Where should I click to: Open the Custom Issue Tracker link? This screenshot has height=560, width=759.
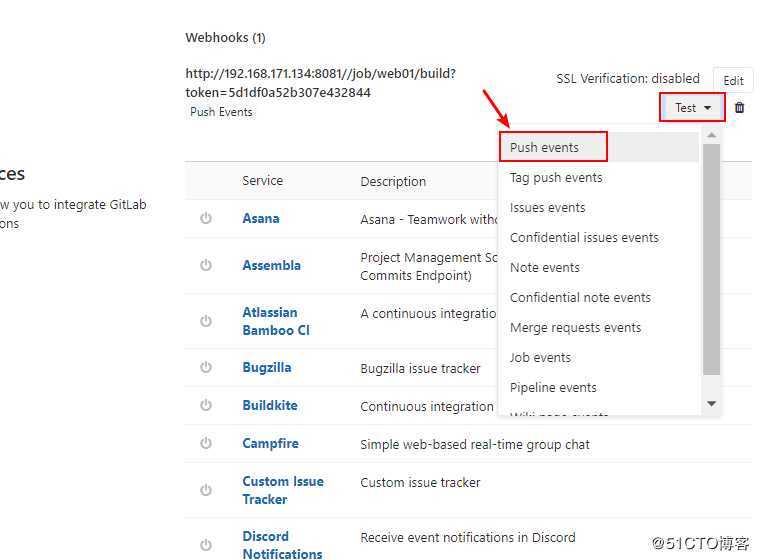pos(283,490)
